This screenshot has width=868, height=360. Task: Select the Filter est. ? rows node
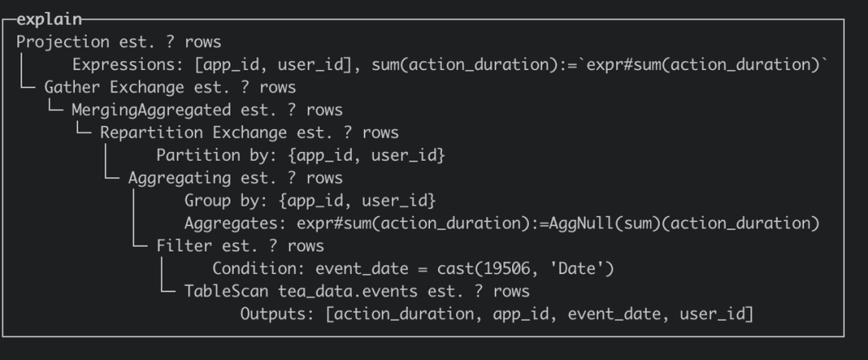pos(240,247)
